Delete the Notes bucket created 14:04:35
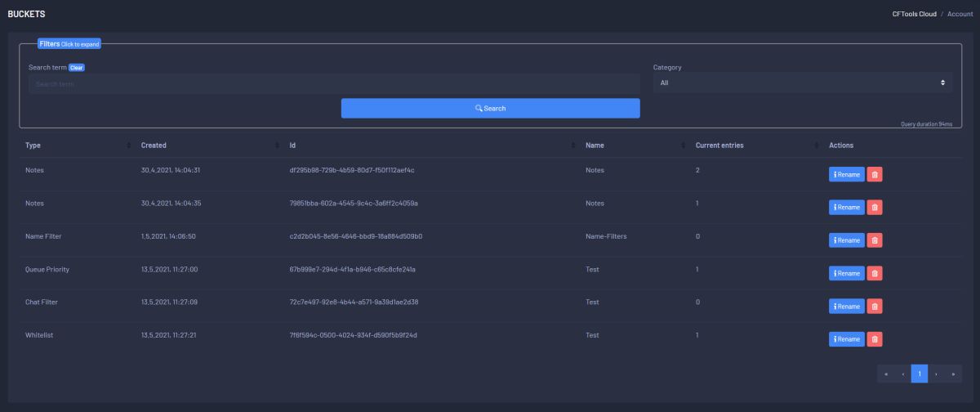 (874, 207)
